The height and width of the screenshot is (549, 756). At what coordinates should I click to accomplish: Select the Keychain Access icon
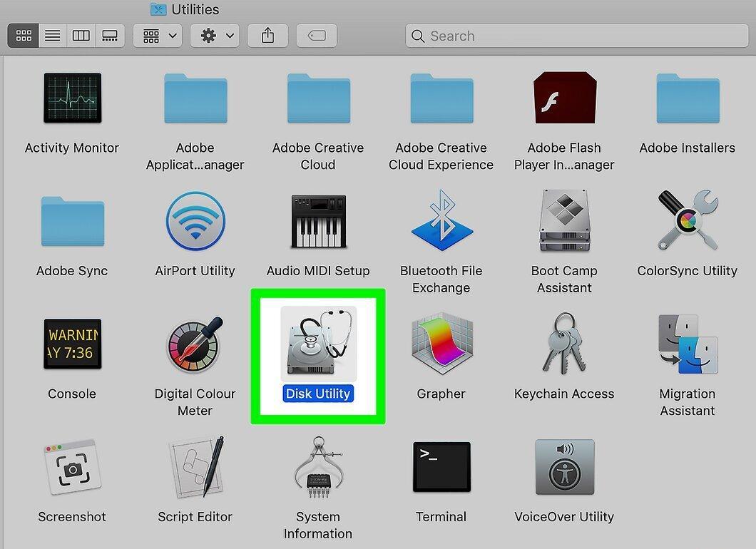click(x=564, y=343)
